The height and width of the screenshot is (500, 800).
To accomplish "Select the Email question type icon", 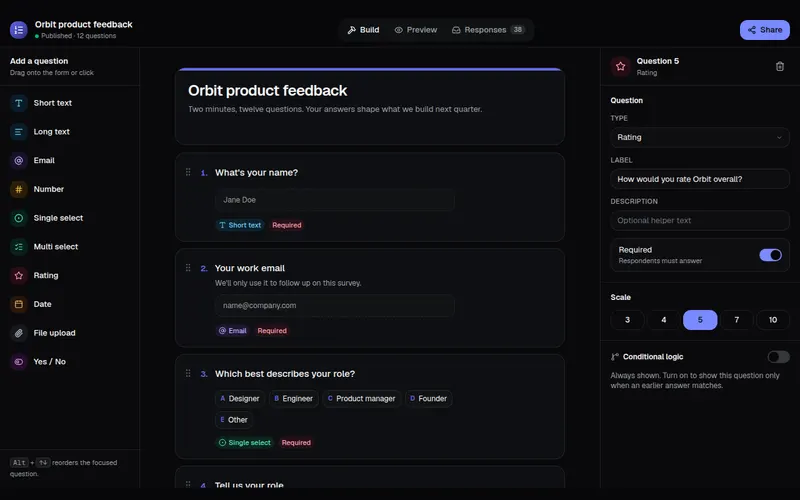I will click(x=18, y=160).
